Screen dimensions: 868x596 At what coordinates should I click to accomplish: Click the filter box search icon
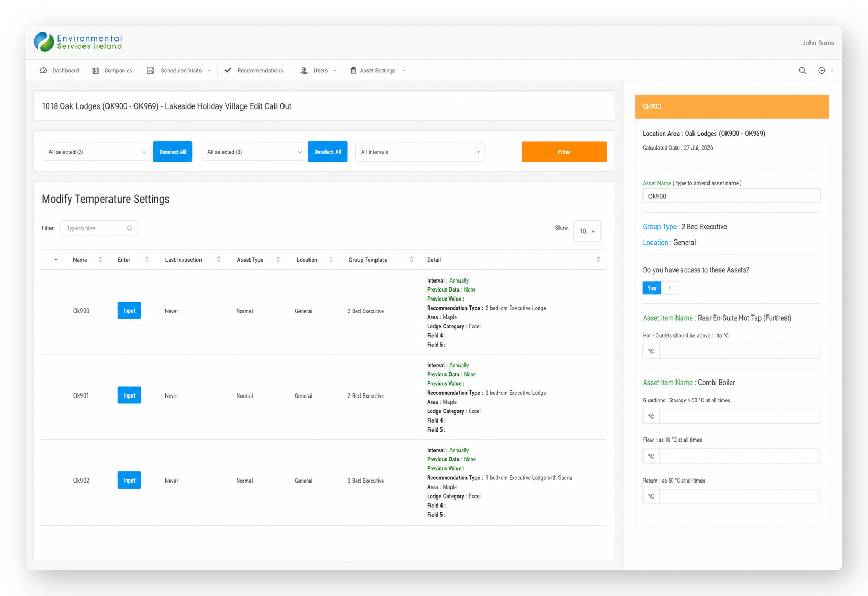click(x=130, y=228)
